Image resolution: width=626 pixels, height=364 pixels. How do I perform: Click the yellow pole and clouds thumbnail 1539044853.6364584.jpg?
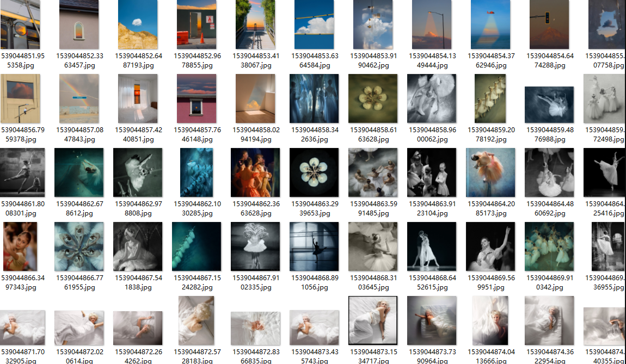tap(314, 24)
